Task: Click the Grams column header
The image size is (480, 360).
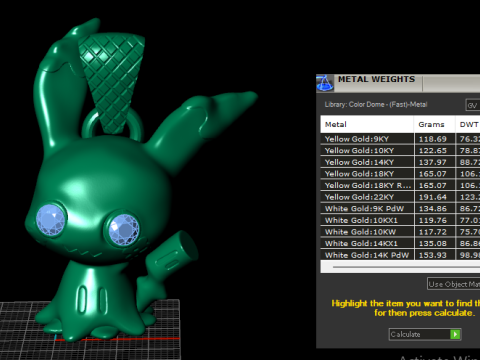Action: (435, 124)
